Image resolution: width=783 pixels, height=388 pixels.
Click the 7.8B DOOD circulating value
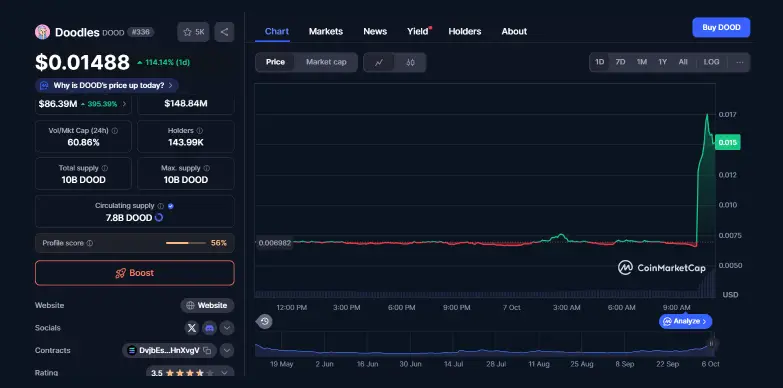129,218
